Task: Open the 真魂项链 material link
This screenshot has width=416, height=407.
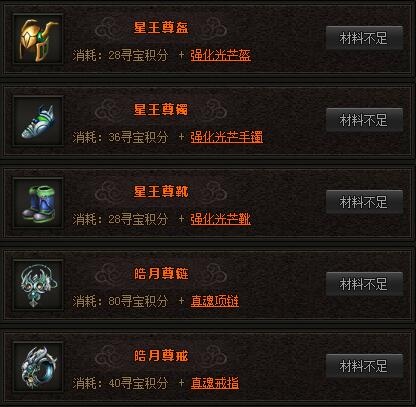Action: click(215, 301)
